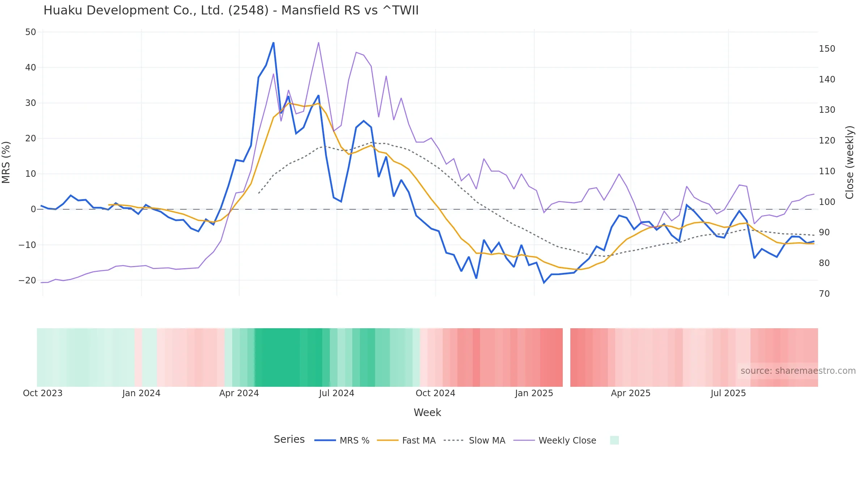Toggle the MRS % legend entry
The height and width of the screenshot is (488, 868).
[x=342, y=440]
